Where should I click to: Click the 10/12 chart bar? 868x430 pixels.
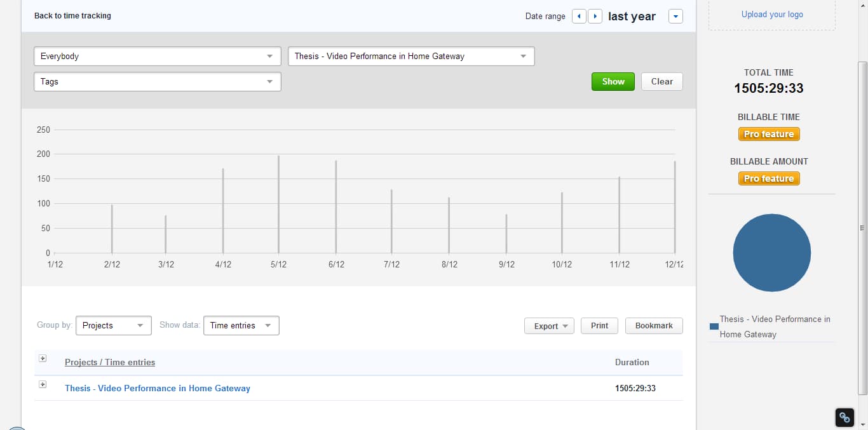click(562, 222)
